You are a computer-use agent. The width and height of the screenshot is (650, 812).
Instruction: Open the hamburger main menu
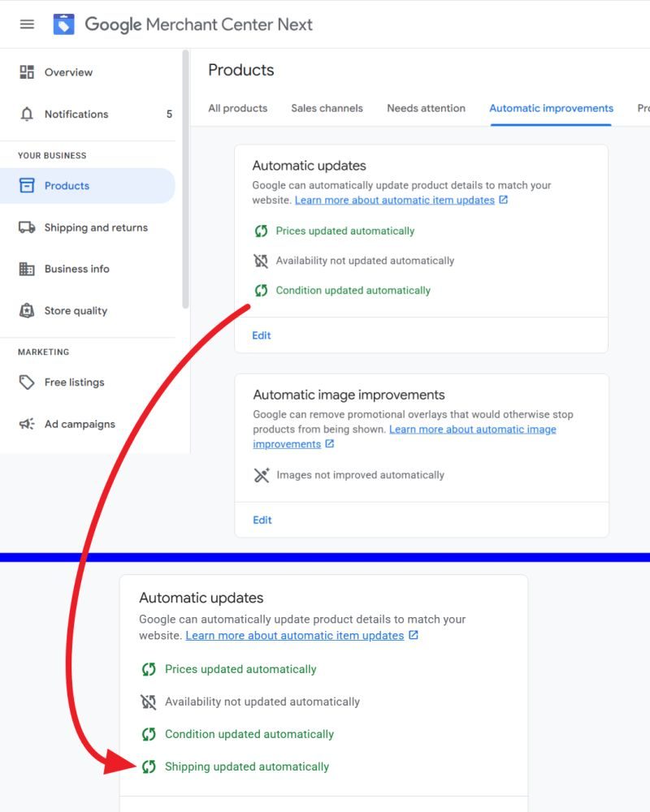tap(27, 24)
